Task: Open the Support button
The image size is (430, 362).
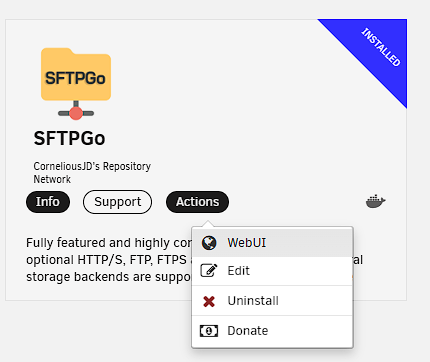Action: [x=117, y=202]
